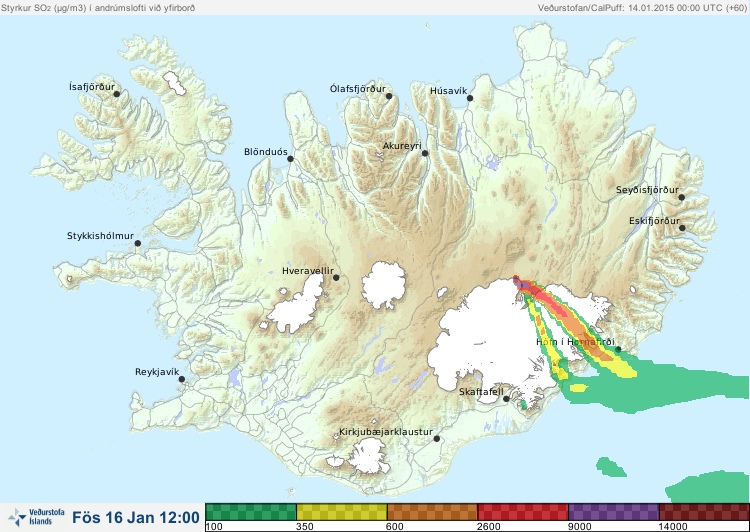Click the Veðurstofa Íslands logo
The height and width of the screenshot is (532, 750).
click(x=36, y=517)
